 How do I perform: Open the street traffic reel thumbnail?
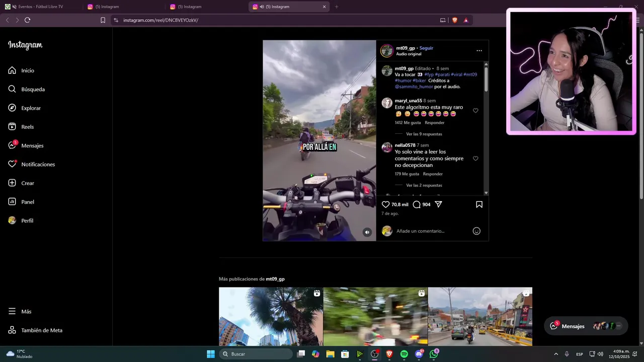click(x=480, y=316)
